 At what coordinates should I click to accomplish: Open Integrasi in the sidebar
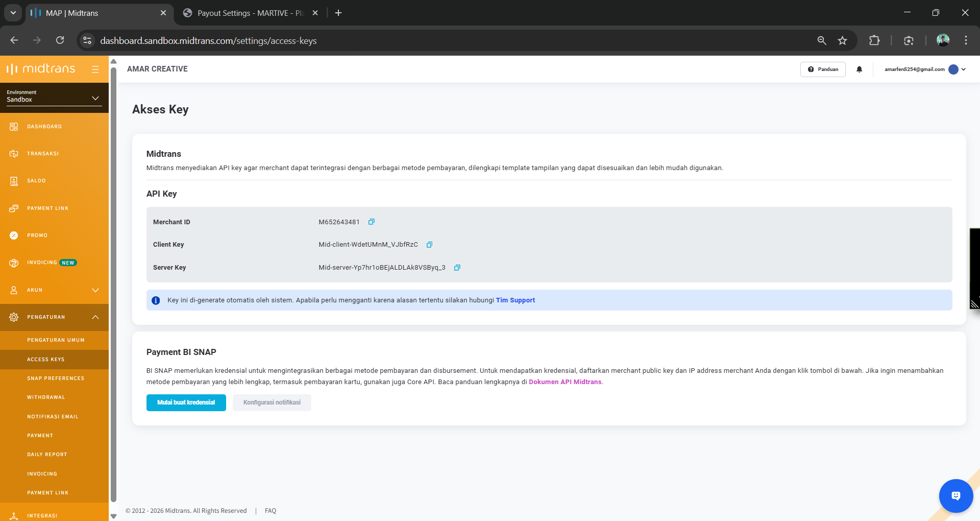point(42,516)
